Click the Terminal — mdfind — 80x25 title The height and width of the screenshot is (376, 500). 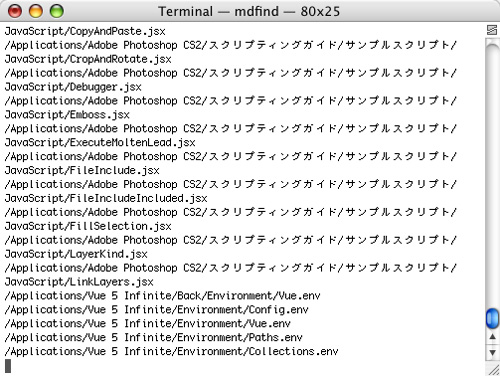tap(249, 11)
